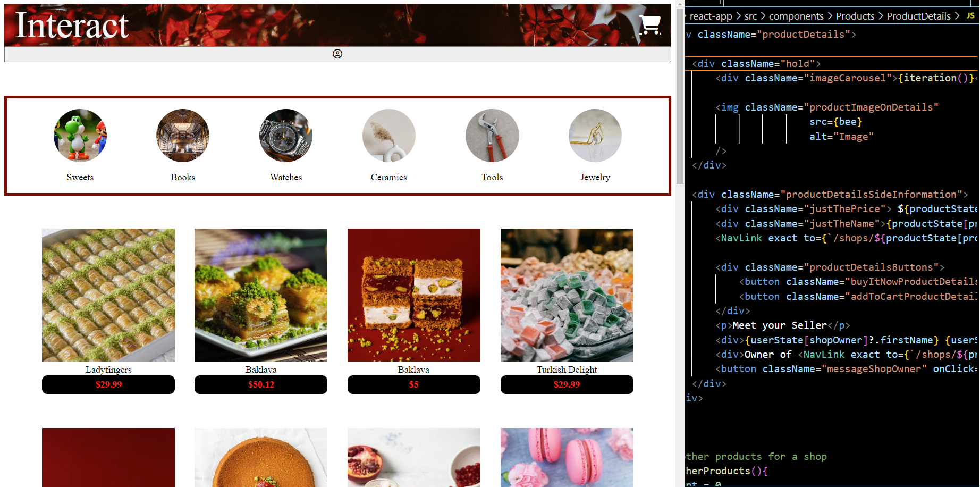
Task: Click the Interact site logo
Action: click(x=72, y=26)
